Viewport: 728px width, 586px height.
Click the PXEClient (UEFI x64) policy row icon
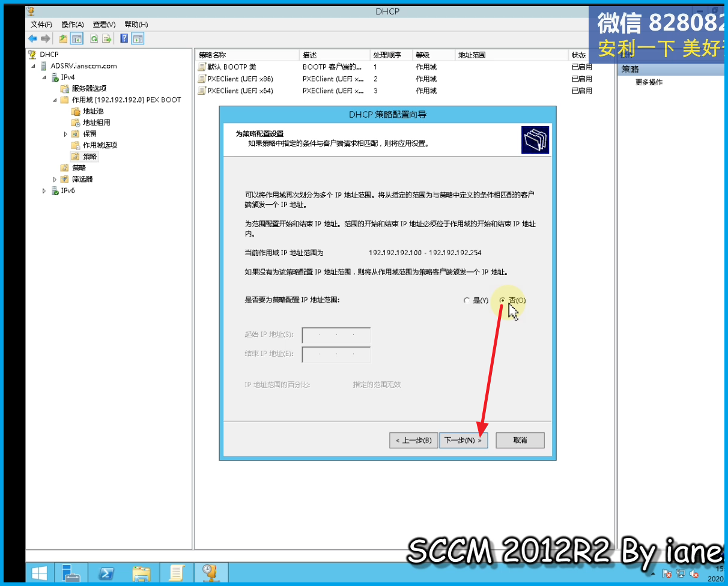point(202,91)
